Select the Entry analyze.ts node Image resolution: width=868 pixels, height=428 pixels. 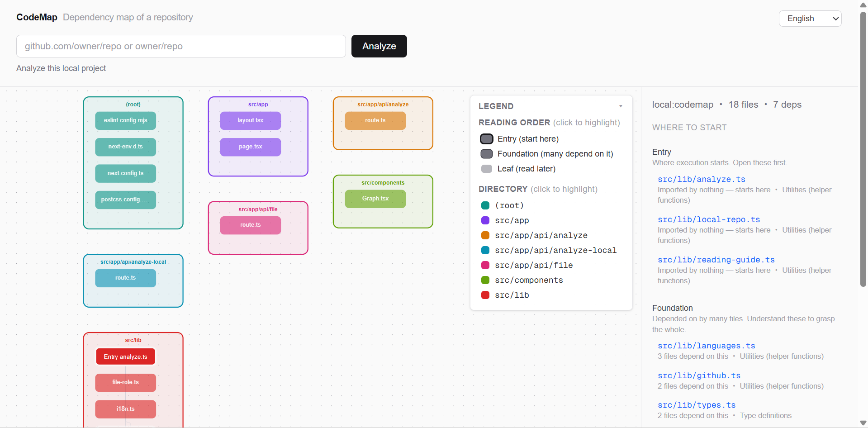pyautogui.click(x=125, y=357)
